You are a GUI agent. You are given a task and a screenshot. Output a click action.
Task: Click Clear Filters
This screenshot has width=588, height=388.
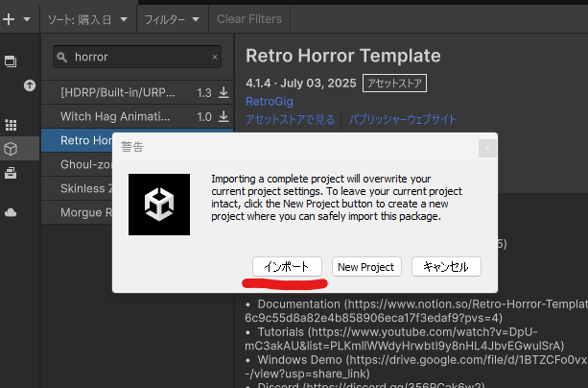[x=249, y=19]
